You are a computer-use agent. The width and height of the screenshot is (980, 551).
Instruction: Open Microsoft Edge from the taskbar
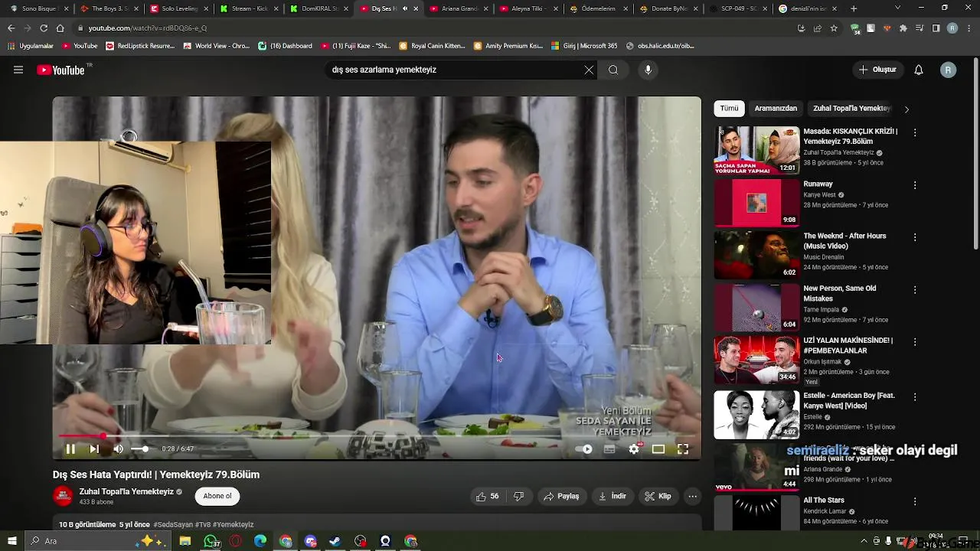coord(260,541)
